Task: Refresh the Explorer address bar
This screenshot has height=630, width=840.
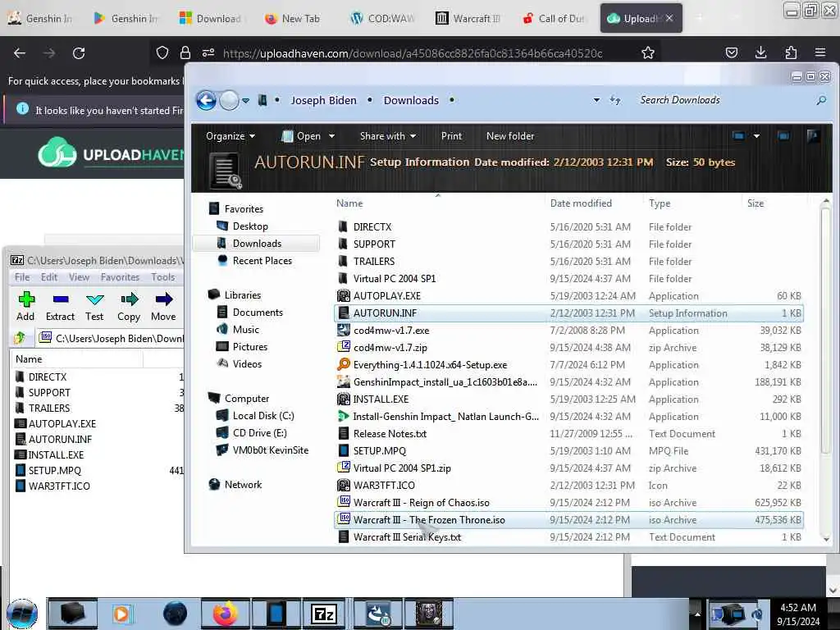Action: coord(615,100)
